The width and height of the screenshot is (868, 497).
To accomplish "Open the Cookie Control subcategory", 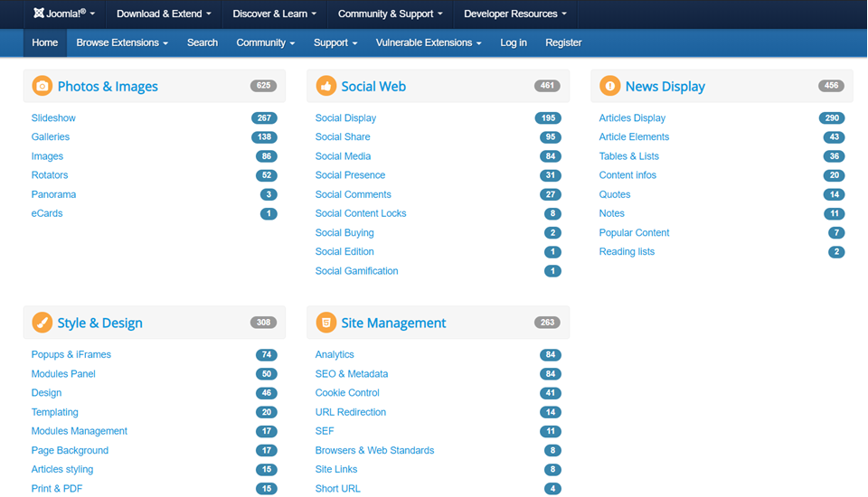I will [347, 392].
